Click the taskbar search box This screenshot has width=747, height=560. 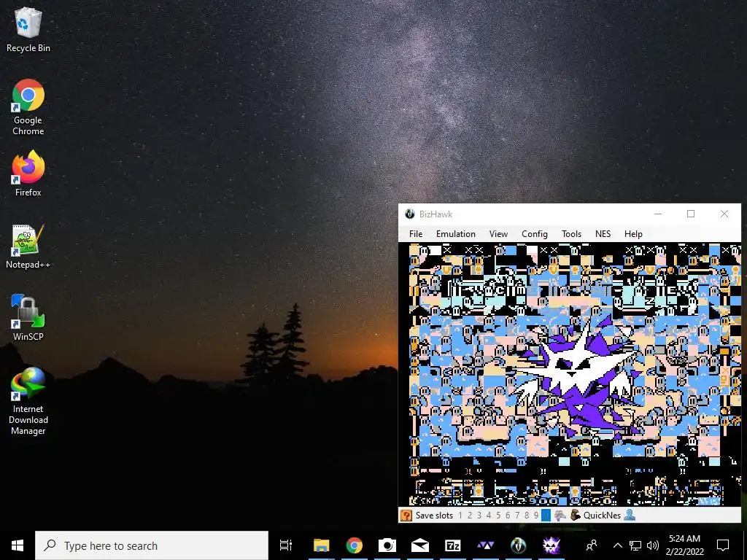coord(152,545)
